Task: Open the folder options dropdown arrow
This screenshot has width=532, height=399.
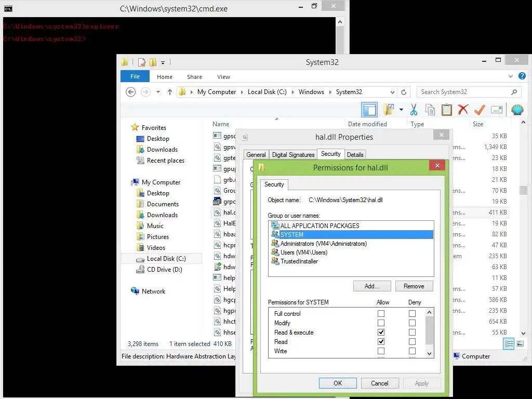Action: click(x=402, y=110)
